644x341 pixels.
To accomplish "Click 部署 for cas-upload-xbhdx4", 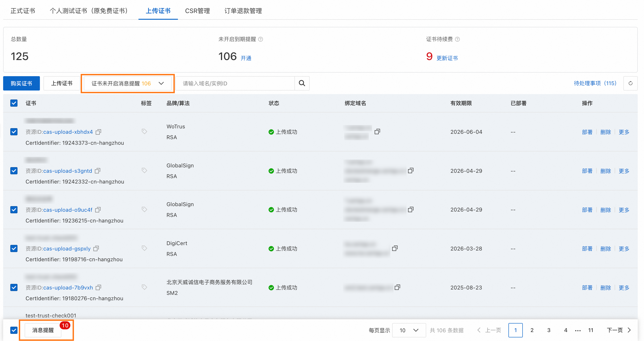I will point(587,132).
